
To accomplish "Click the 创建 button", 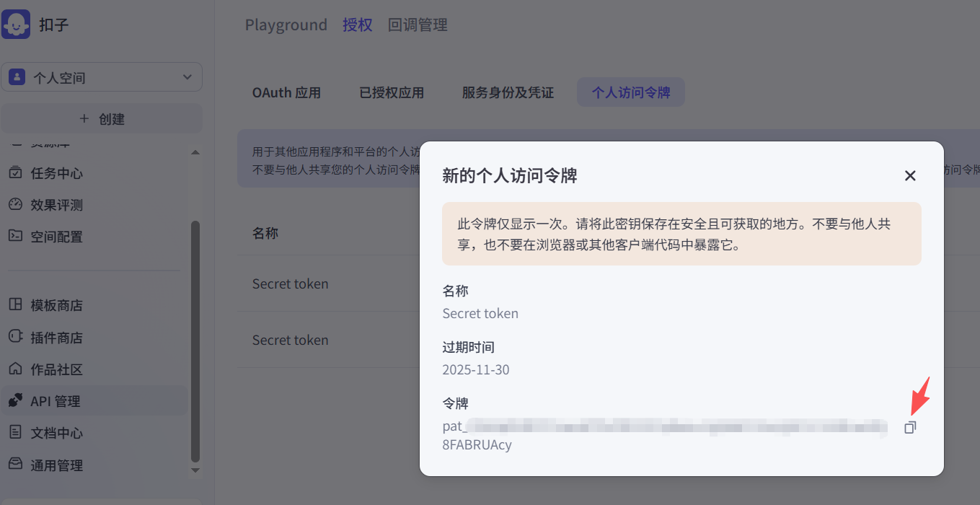I will (102, 119).
